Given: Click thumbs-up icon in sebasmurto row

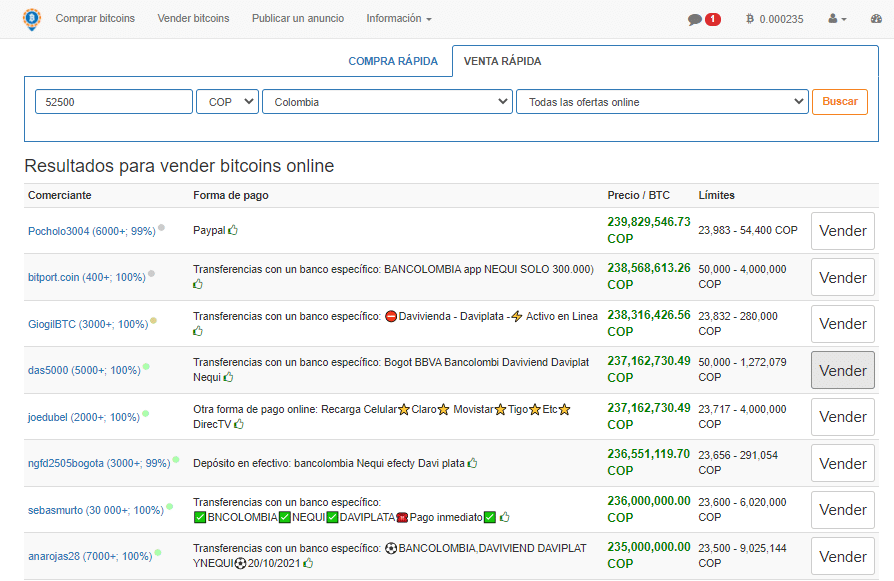Looking at the screenshot, I should (x=504, y=517).
